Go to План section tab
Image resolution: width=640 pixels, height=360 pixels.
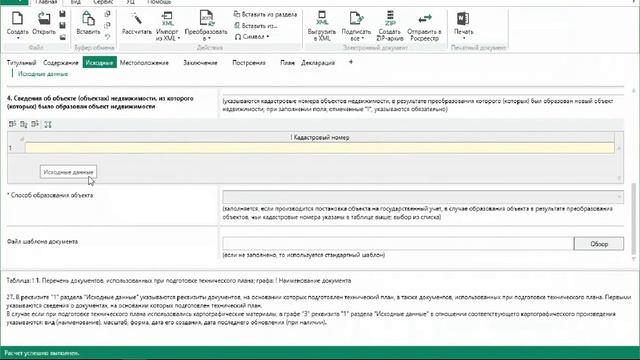pyautogui.click(x=287, y=62)
